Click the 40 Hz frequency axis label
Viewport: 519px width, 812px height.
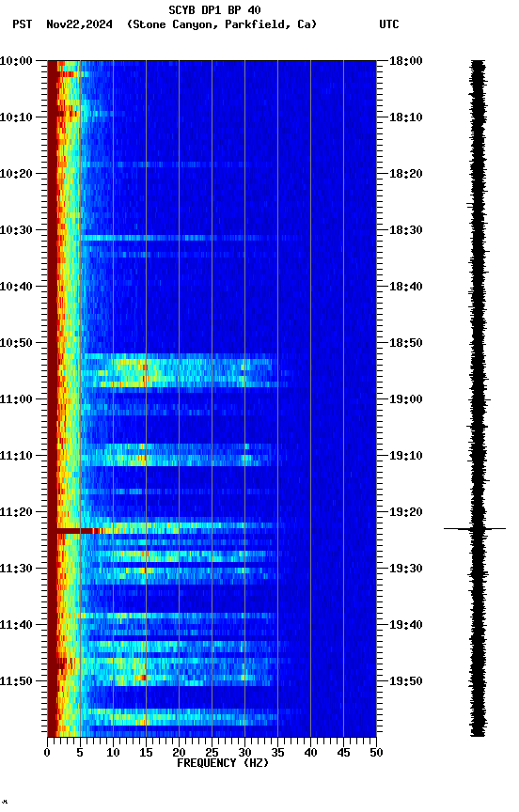pos(310,753)
